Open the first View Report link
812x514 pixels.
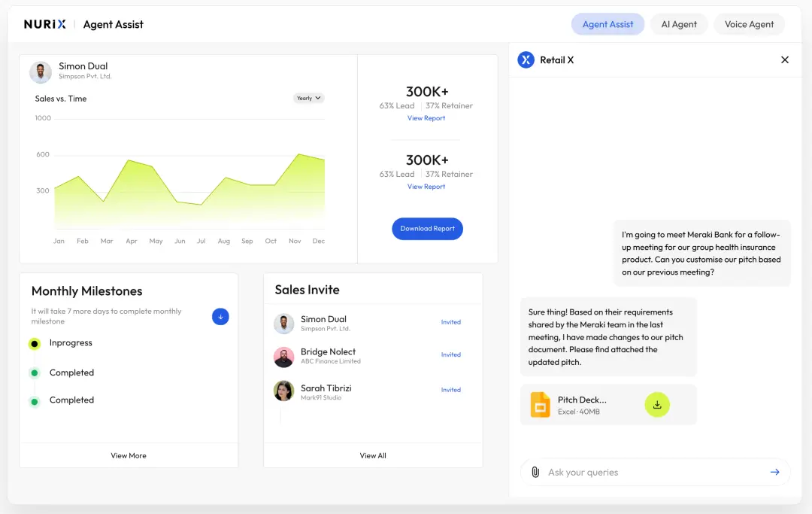point(426,118)
